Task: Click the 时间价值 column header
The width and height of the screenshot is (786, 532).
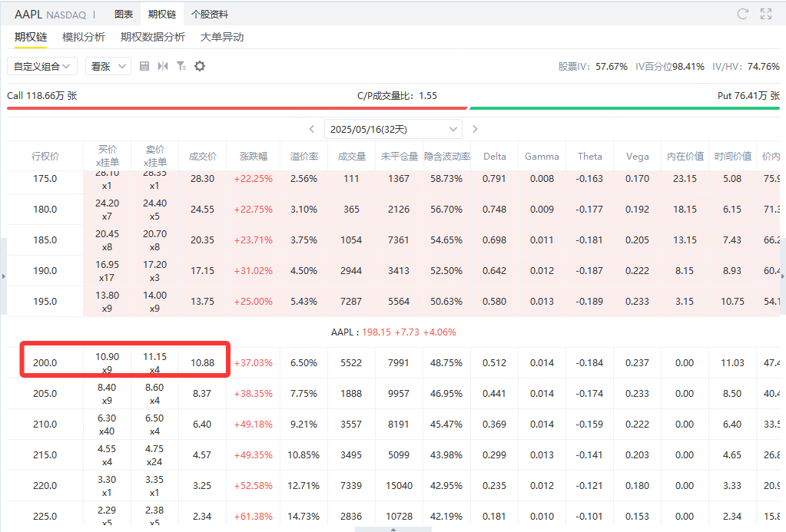Action: click(x=733, y=157)
